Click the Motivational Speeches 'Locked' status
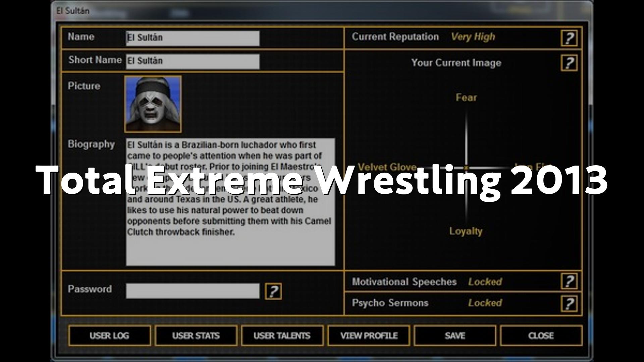This screenshot has height=362, width=644. tap(485, 282)
